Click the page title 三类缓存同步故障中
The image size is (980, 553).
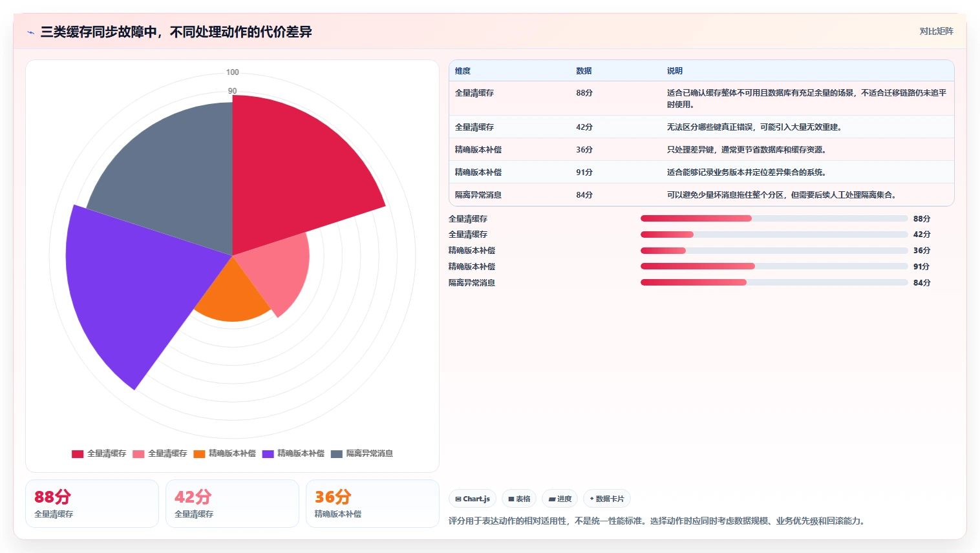pos(176,32)
